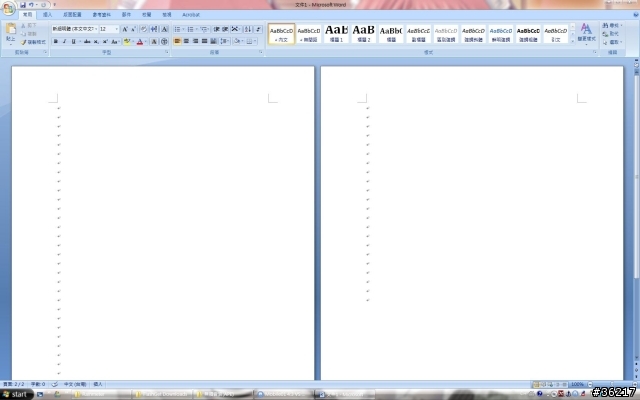Toggle italic formatting
This screenshot has width=640, height=400.
[x=64, y=41]
